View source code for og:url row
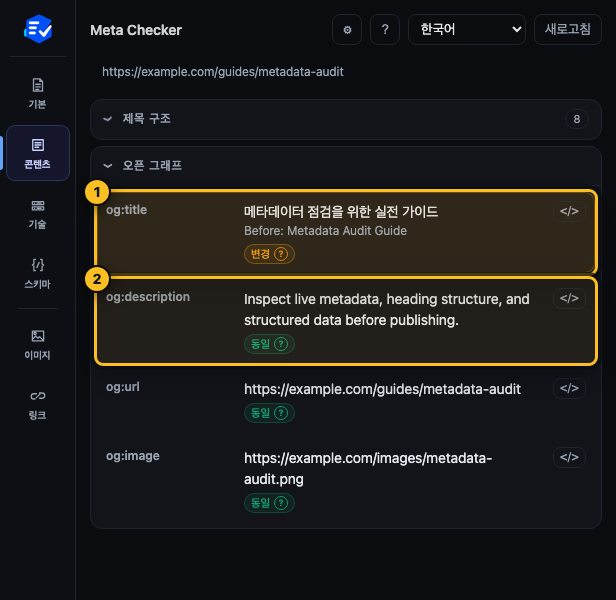Image resolution: width=616 pixels, height=600 pixels. pyautogui.click(x=569, y=389)
